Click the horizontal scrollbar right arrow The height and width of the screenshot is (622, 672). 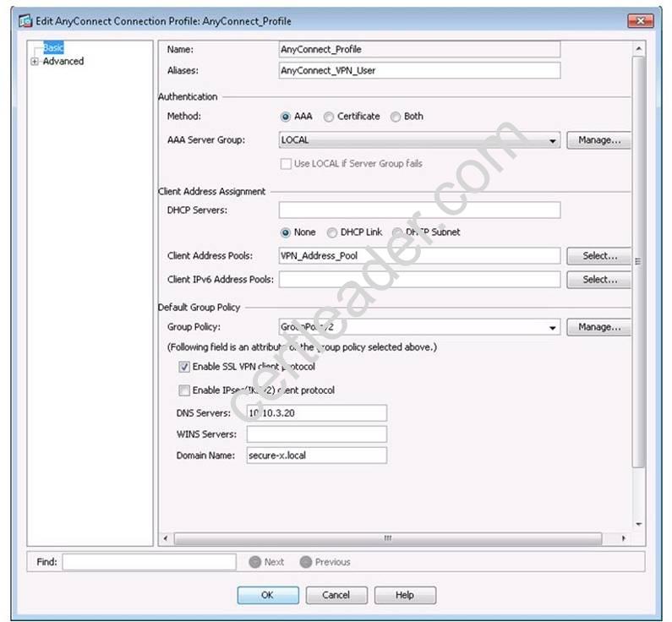point(623,538)
